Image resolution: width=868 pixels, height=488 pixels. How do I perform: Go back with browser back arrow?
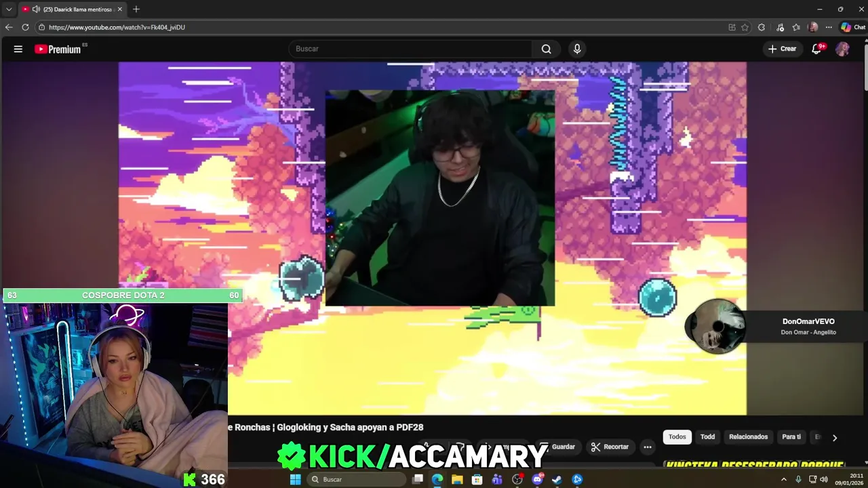9,27
